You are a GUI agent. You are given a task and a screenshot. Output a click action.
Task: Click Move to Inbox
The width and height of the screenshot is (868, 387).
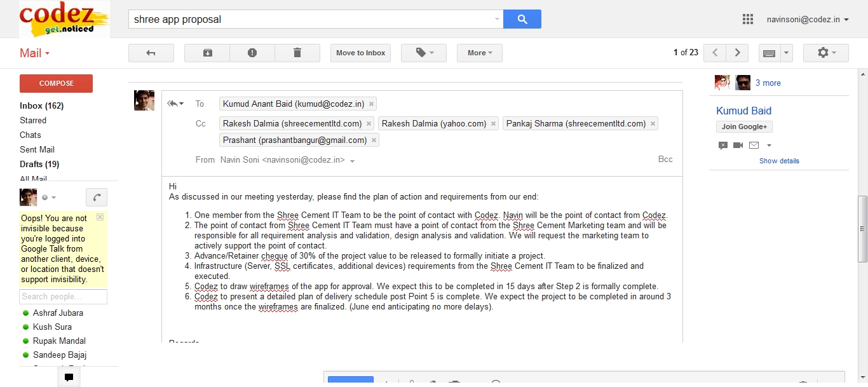pos(361,53)
